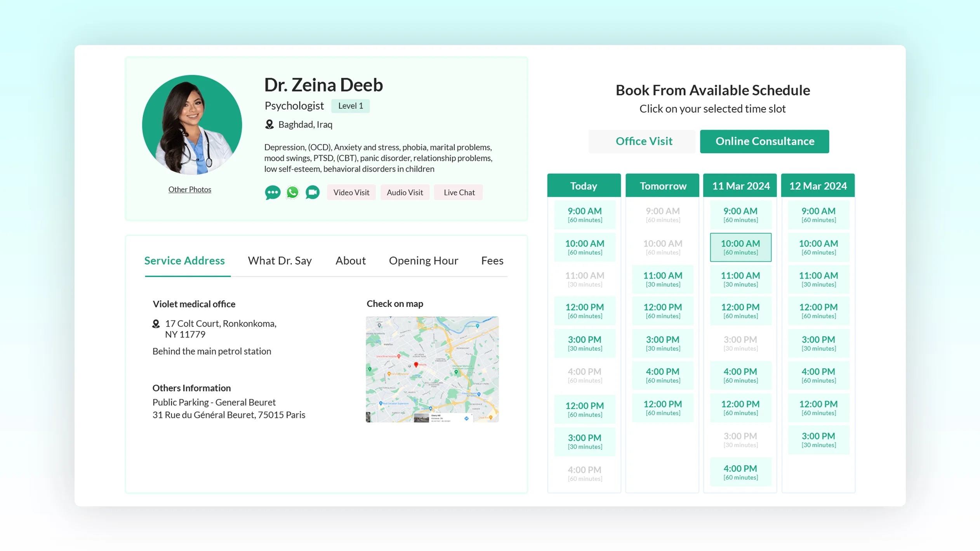The height and width of the screenshot is (551, 980).
Task: Switch to Office Visit tab
Action: click(x=643, y=140)
